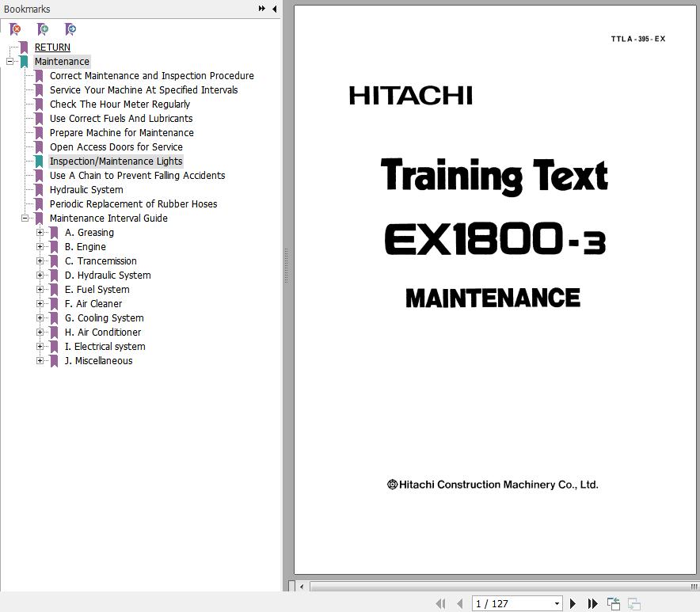The width and height of the screenshot is (700, 612).
Task: Jump to the last page
Action: 592,603
